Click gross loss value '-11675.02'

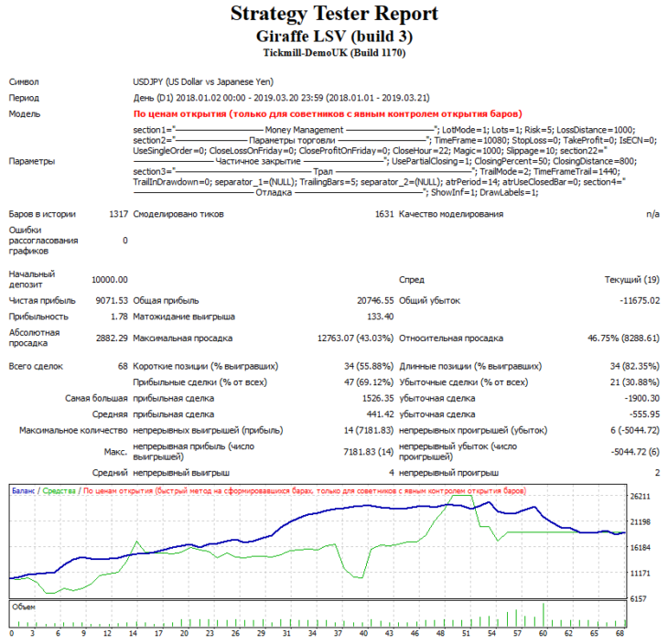click(640, 300)
